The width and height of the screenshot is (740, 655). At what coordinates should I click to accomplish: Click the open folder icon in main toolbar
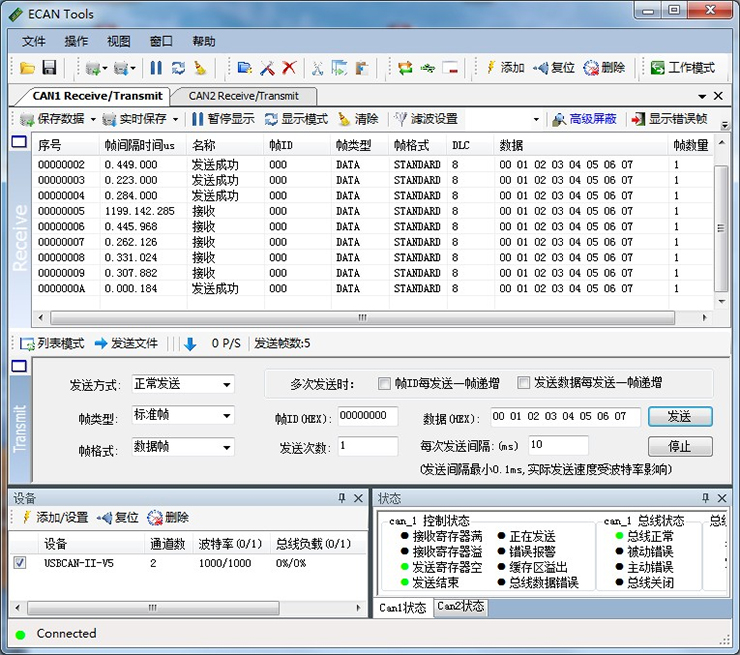(x=27, y=68)
